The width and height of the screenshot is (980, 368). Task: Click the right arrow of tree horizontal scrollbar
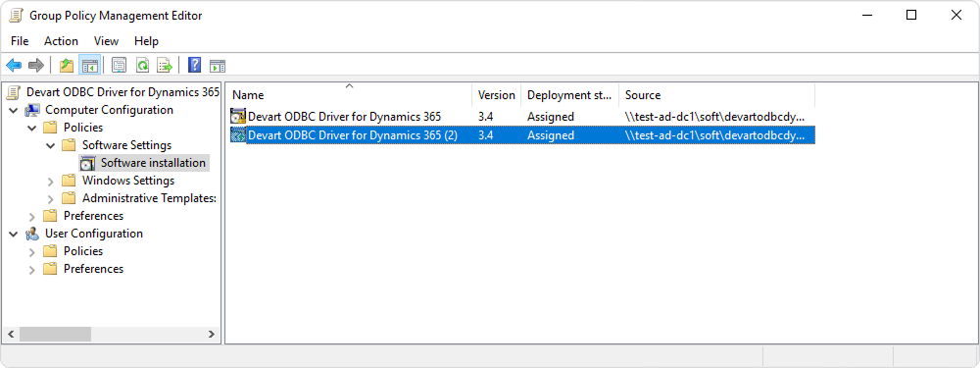[212, 335]
